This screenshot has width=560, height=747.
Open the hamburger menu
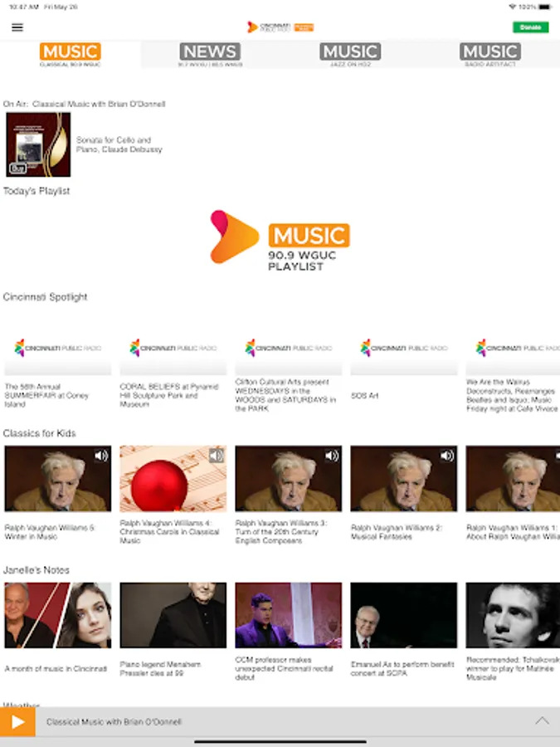pyautogui.click(x=17, y=27)
